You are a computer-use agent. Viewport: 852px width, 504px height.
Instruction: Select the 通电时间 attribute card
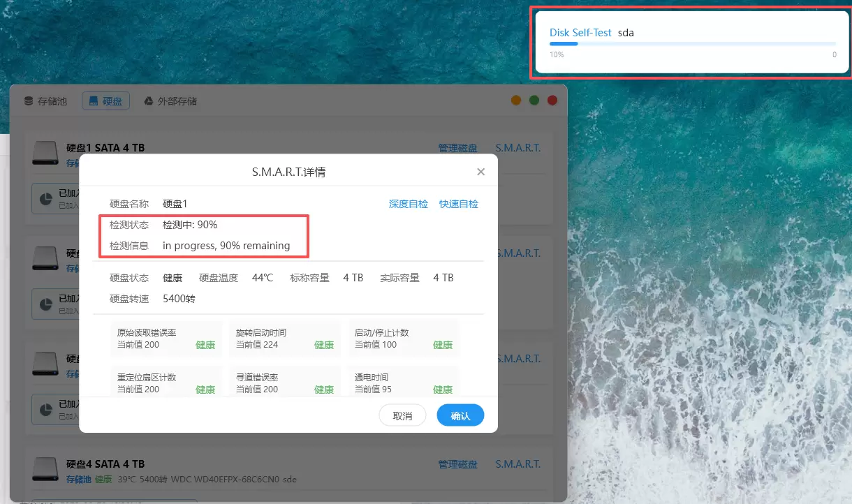[404, 383]
